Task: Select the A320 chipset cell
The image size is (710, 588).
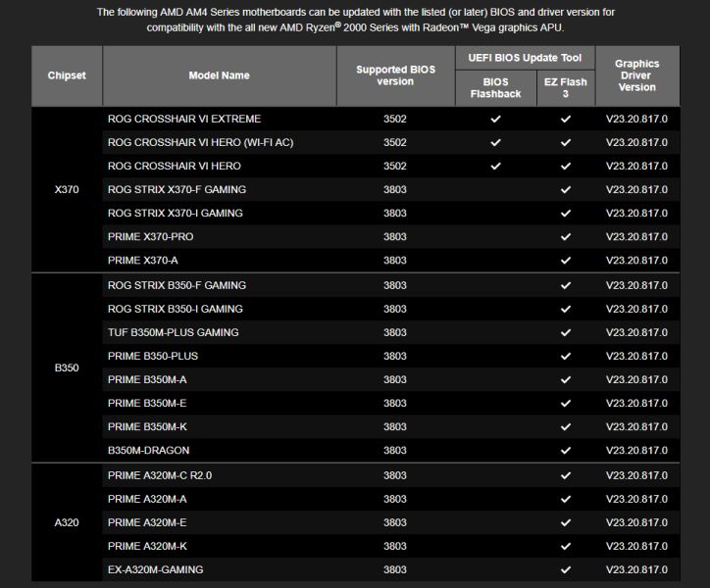Action: coord(67,522)
